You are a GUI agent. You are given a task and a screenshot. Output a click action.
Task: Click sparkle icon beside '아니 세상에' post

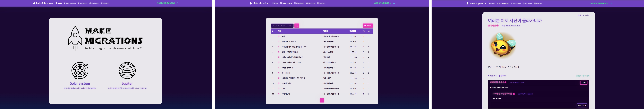click(279, 94)
